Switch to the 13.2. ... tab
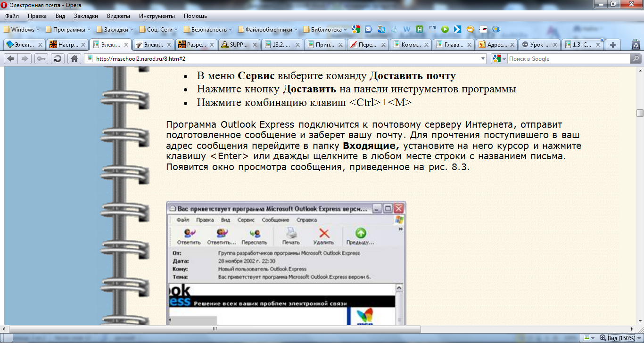 [x=282, y=45]
